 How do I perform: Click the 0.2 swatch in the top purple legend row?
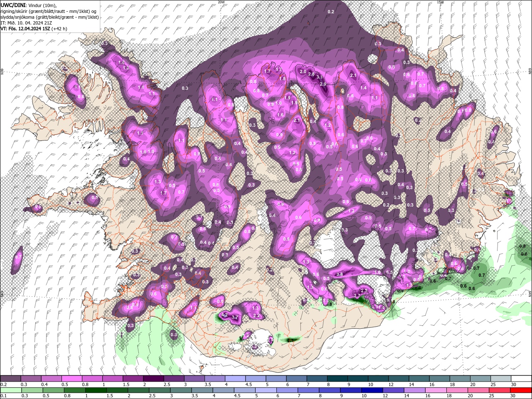pos(10,379)
